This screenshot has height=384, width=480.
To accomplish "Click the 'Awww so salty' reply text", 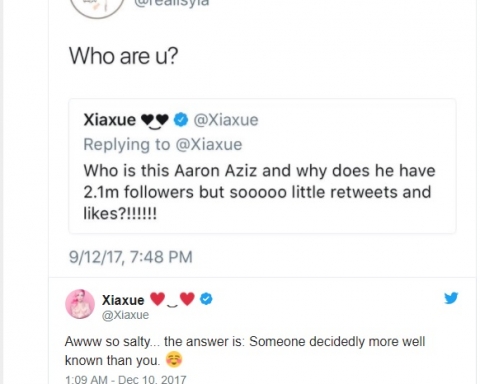I will 245,351.
